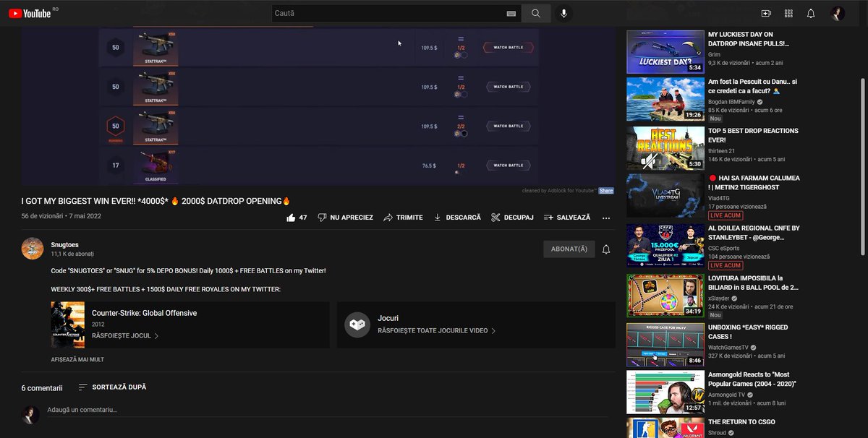Open the YouTube apps grid
Screen dimensions: 868x438
tap(788, 13)
